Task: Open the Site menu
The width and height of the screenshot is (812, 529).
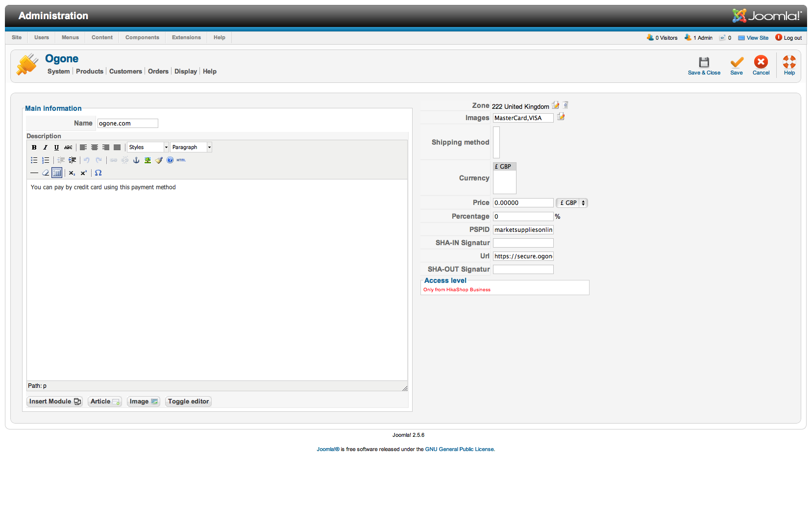Action: (x=17, y=37)
